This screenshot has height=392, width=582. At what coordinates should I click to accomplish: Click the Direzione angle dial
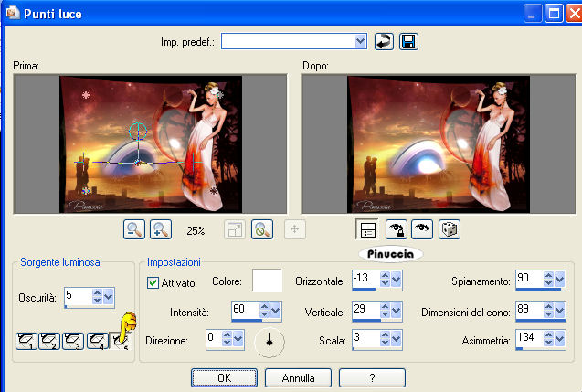point(270,342)
